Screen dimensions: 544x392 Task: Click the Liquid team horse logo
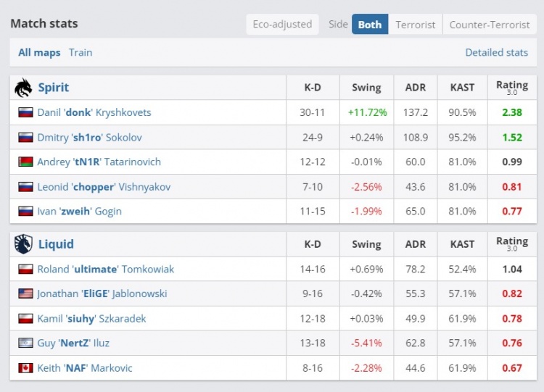pyautogui.click(x=23, y=244)
